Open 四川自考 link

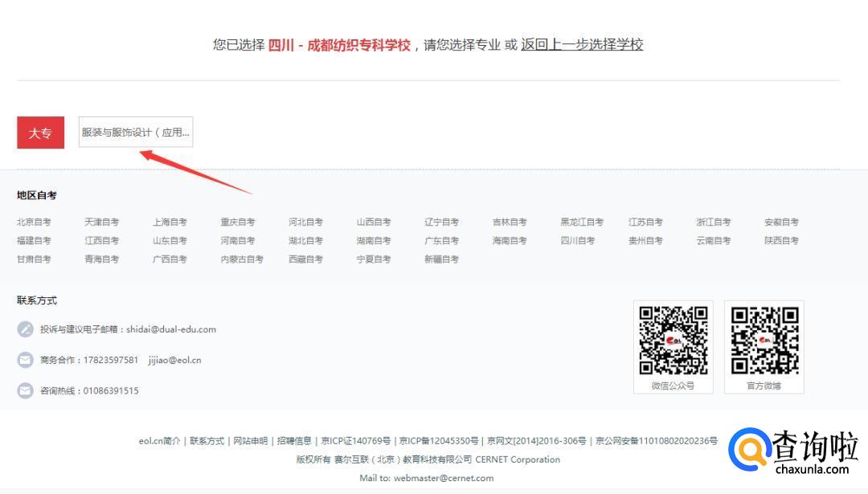click(x=578, y=241)
